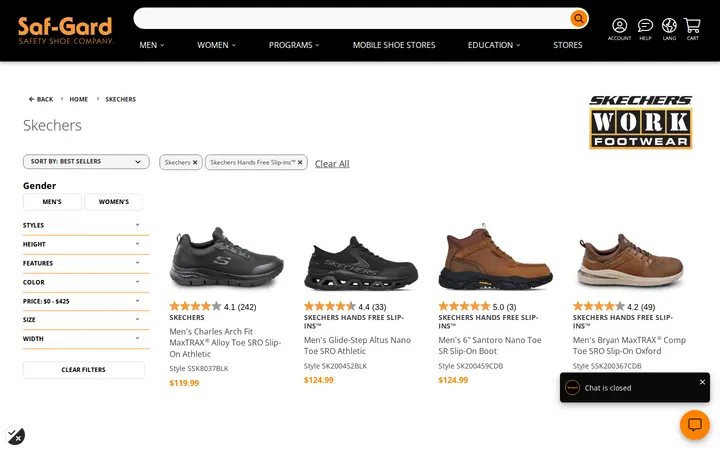Select the Lang globe icon
720x450 pixels.
(669, 29)
